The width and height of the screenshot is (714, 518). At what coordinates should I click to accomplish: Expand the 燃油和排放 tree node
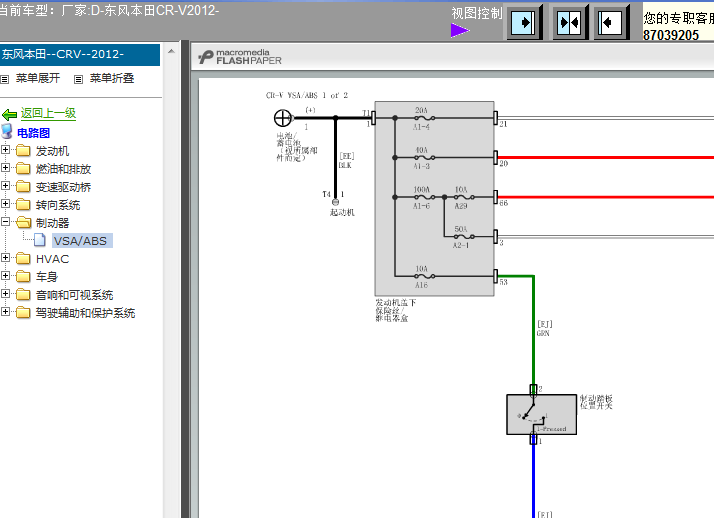coord(5,168)
